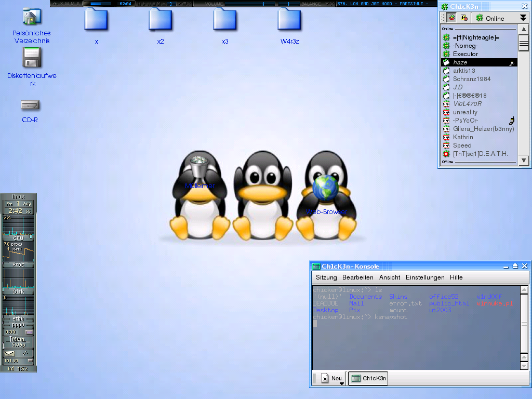Open the desktop folder named x3
The height and width of the screenshot is (399, 532).
[x=225, y=20]
